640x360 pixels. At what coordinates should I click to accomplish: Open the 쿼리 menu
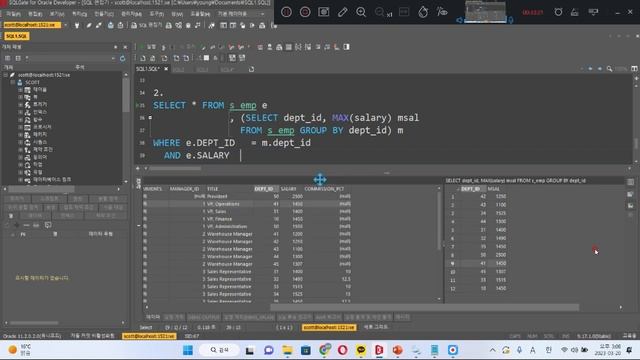[x=79, y=14]
